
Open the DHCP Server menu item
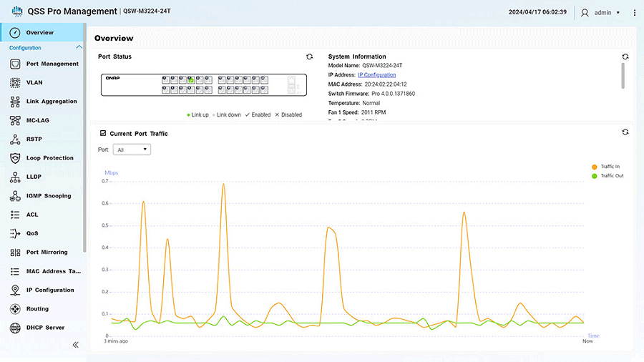pyautogui.click(x=45, y=328)
